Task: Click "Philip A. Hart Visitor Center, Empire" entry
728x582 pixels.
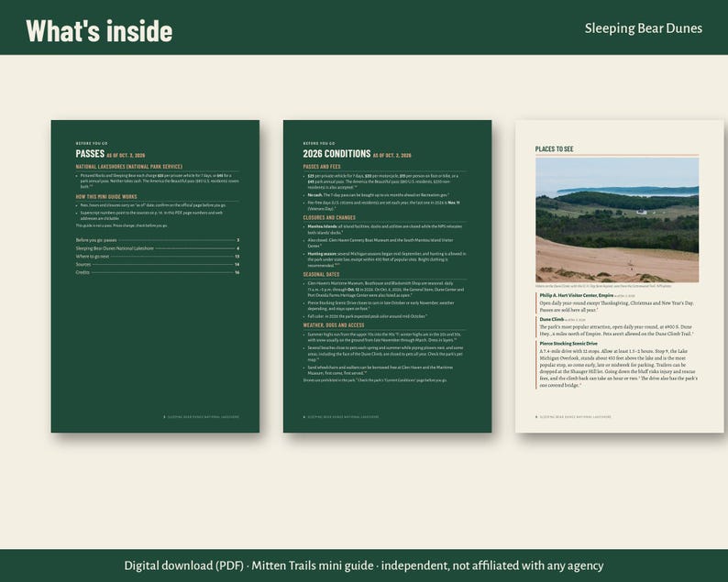Action: [576, 295]
